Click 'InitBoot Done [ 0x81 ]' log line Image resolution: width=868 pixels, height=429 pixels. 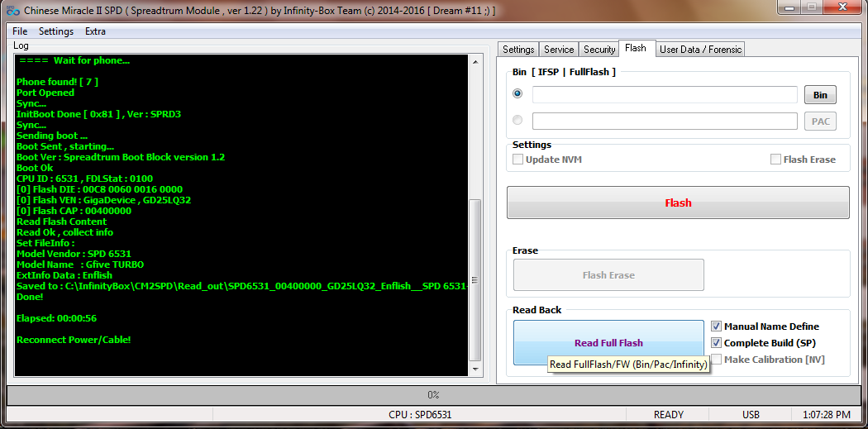point(99,115)
